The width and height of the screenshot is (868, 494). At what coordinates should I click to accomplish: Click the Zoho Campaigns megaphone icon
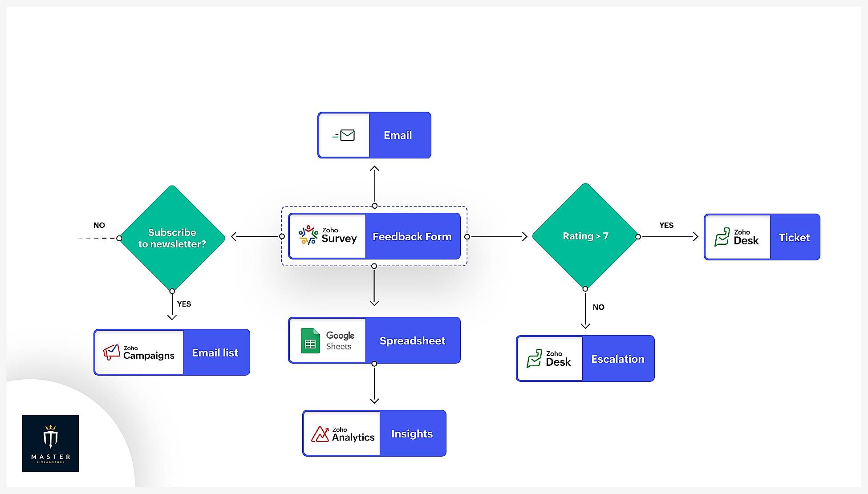[112, 352]
